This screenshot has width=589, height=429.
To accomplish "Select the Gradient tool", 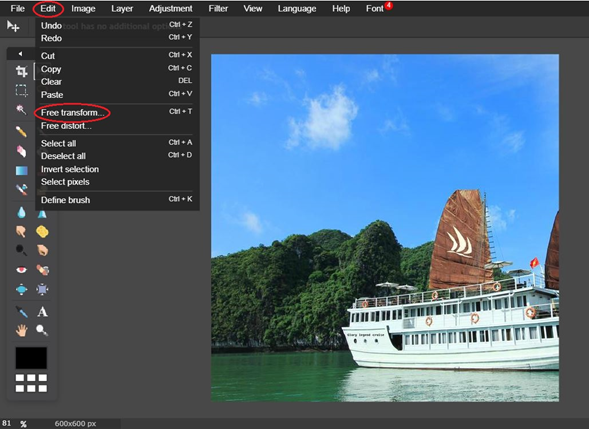I will [x=21, y=171].
